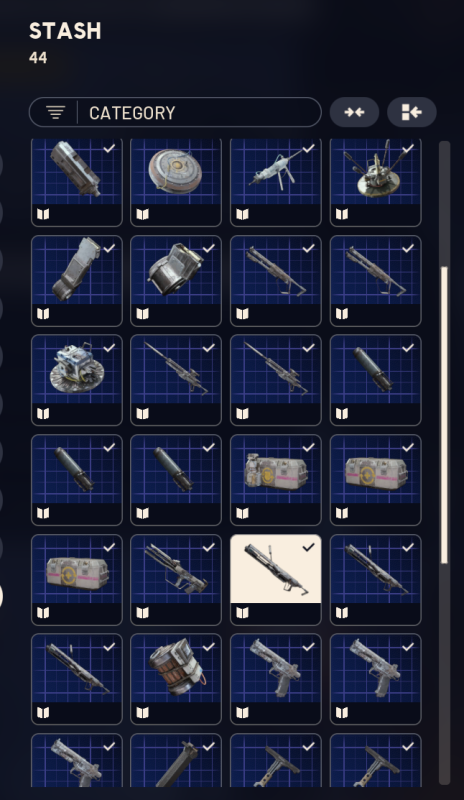Screen dimensions: 464x800
Task: Open the CATEGORY sort dropdown
Action: coord(175,112)
